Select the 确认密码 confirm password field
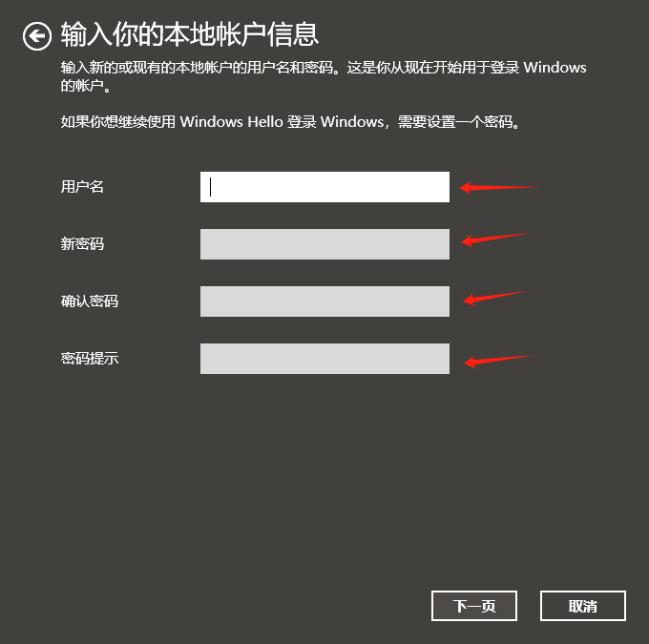Screen dimensions: 649x644 tap(324, 301)
